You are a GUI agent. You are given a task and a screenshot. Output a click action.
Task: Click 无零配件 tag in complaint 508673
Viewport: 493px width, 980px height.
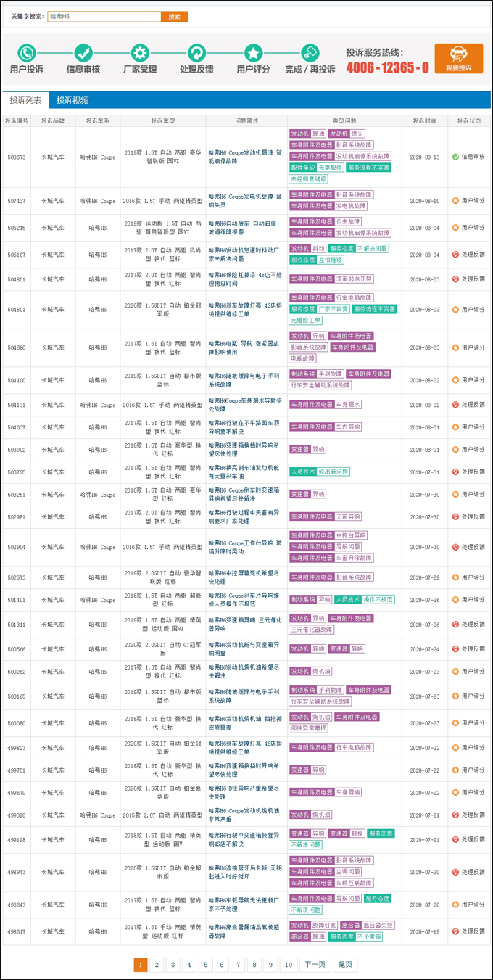tap(330, 168)
